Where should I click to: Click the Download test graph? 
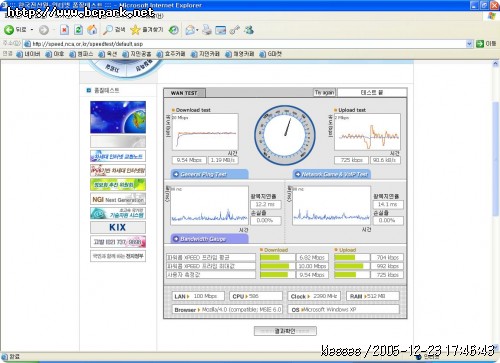tap(205, 132)
